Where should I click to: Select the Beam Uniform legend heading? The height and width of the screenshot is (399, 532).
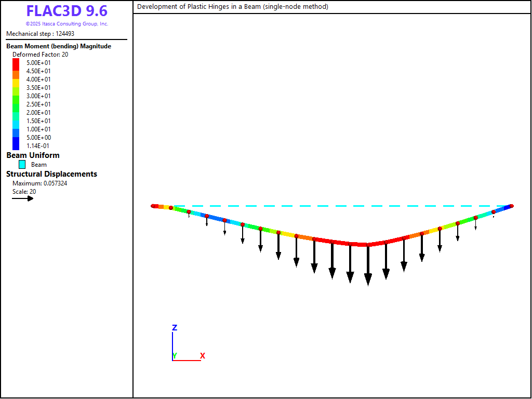point(33,155)
